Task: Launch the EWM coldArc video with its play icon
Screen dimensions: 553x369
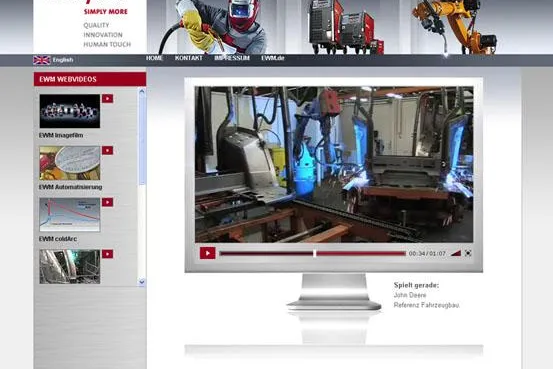Action: point(108,202)
